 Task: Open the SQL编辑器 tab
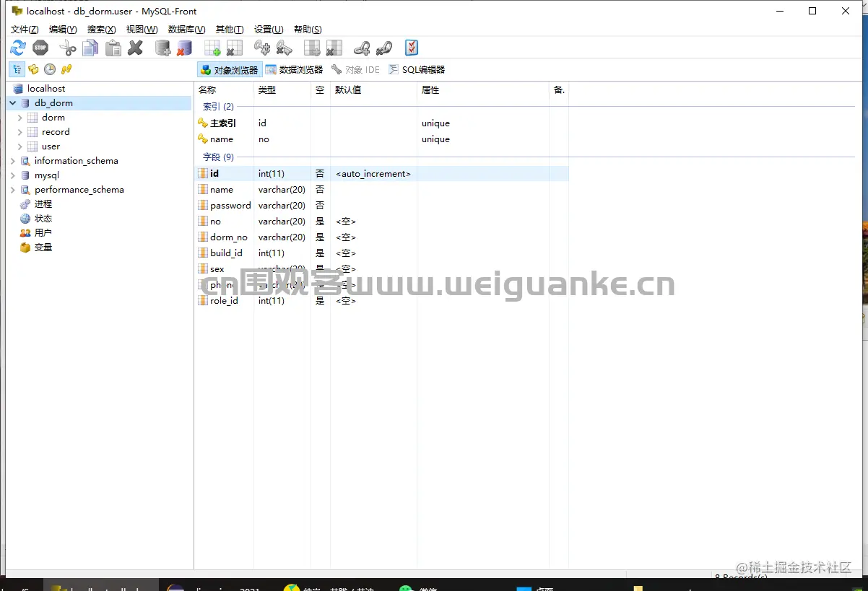417,70
